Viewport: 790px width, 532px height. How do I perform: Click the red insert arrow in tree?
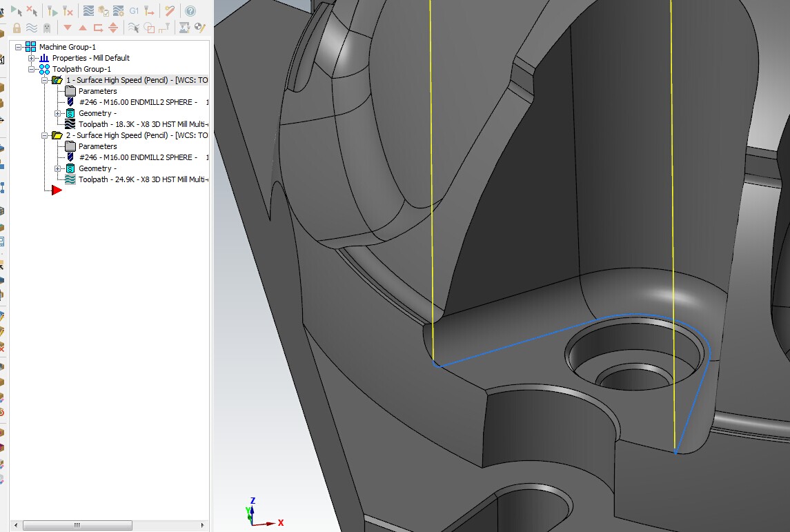(x=57, y=190)
